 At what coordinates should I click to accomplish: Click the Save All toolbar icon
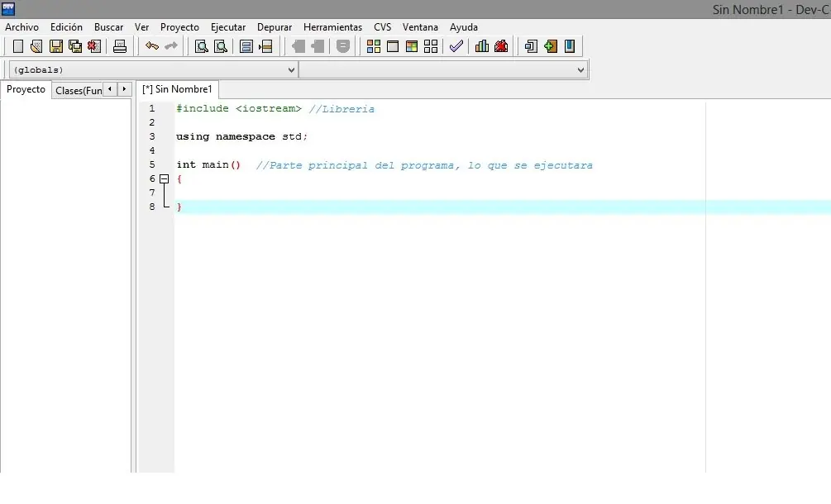pyautogui.click(x=75, y=46)
